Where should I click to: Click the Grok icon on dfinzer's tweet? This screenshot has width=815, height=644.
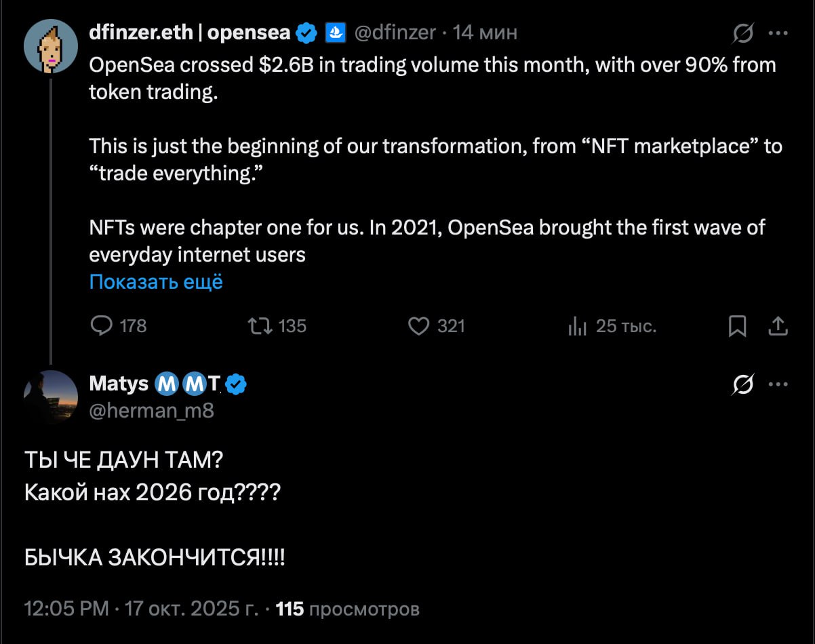pyautogui.click(x=744, y=33)
